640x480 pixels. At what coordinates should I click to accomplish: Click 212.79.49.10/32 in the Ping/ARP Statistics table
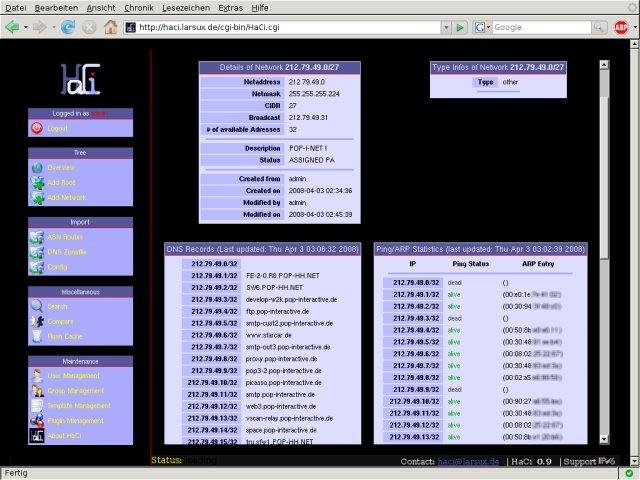point(413,402)
